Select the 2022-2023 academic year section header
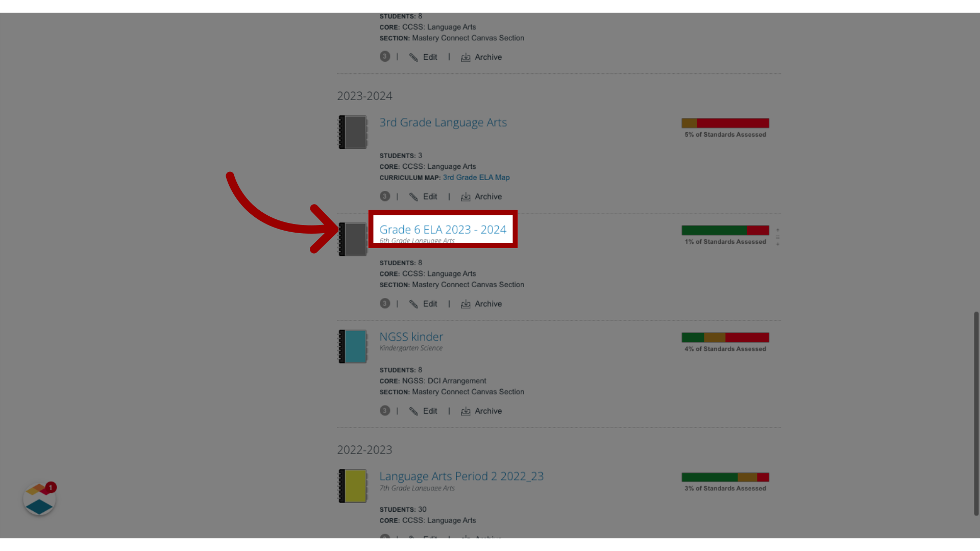The image size is (980, 551). 364,449
